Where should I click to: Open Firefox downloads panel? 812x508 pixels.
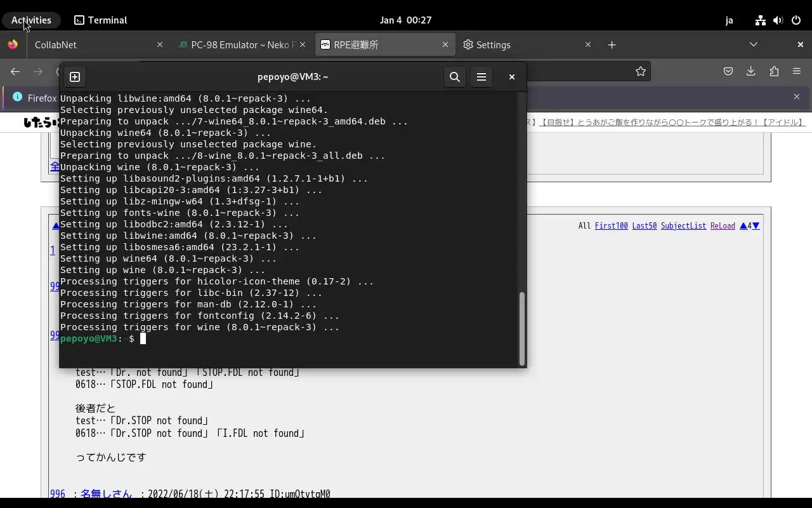(751, 72)
